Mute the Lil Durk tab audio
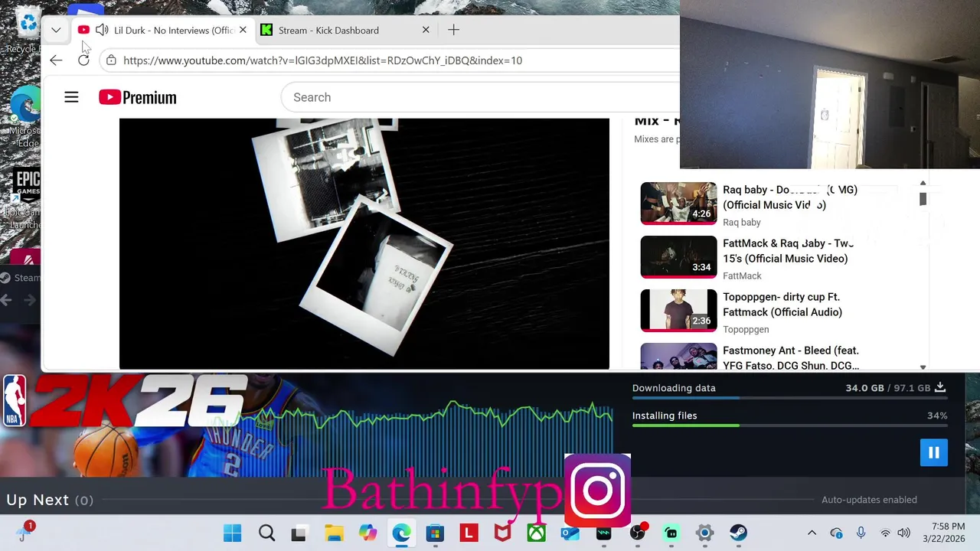 (102, 30)
